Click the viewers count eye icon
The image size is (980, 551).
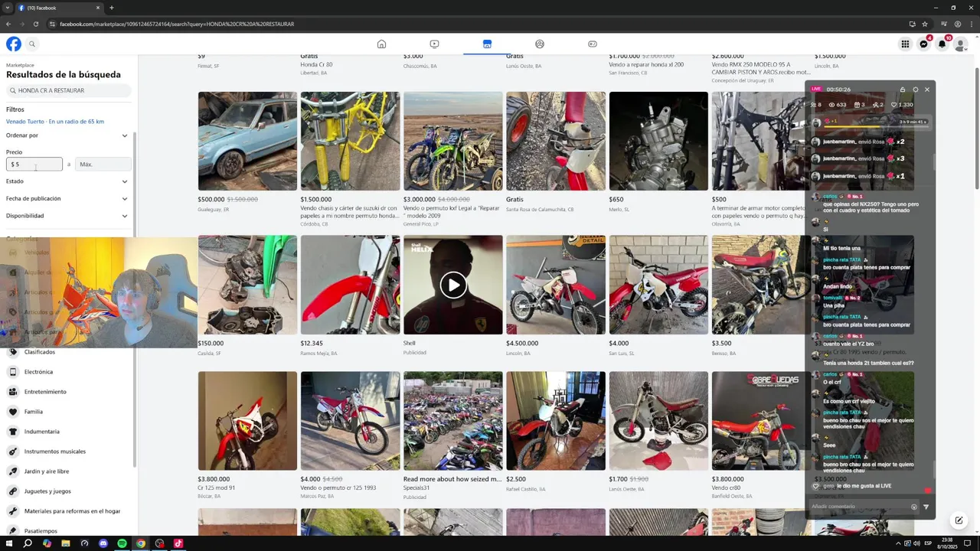[831, 105]
